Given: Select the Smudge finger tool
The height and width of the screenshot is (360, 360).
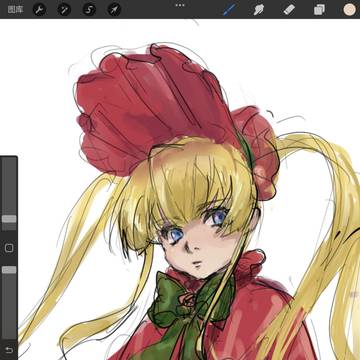Looking at the screenshot, I should [259, 10].
